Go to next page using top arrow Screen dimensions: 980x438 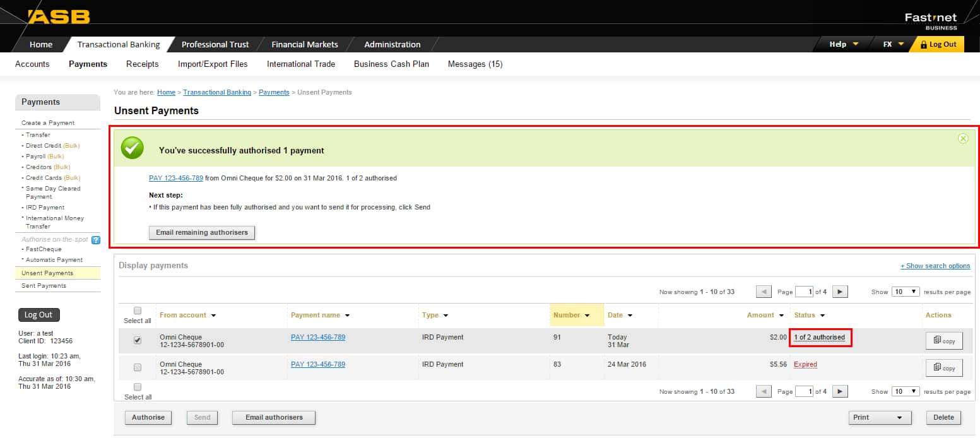tap(839, 292)
